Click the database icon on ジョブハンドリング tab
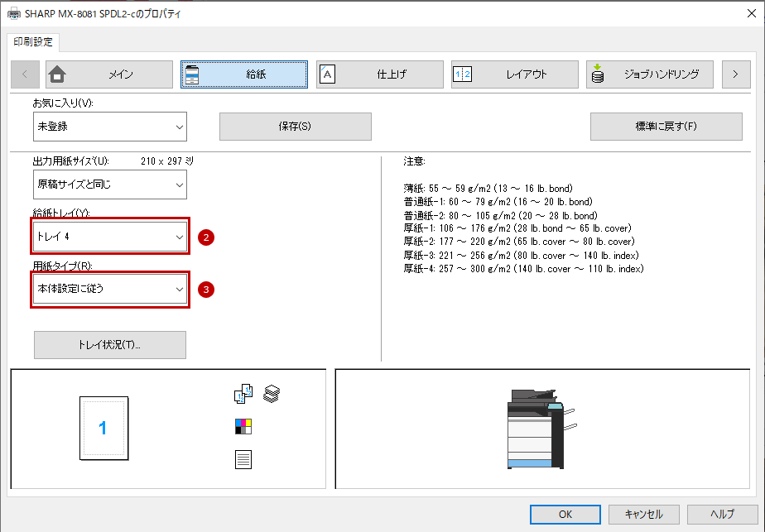 point(598,74)
